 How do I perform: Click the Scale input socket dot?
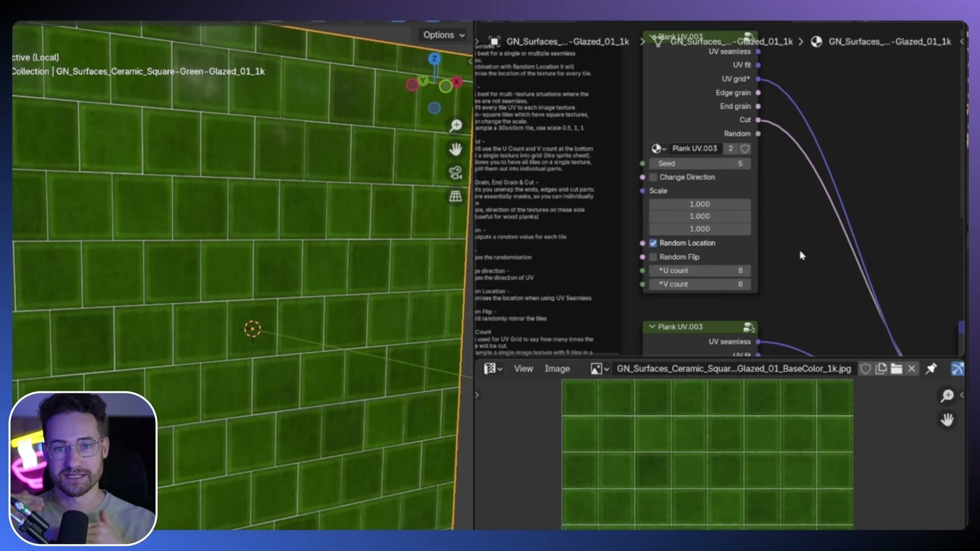click(x=643, y=191)
